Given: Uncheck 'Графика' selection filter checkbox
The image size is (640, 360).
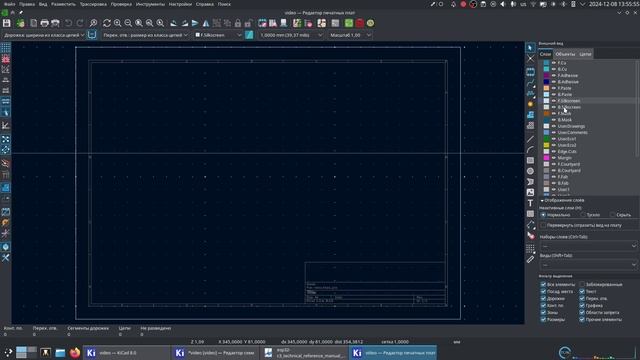Looking at the screenshot, I should coord(582,305).
